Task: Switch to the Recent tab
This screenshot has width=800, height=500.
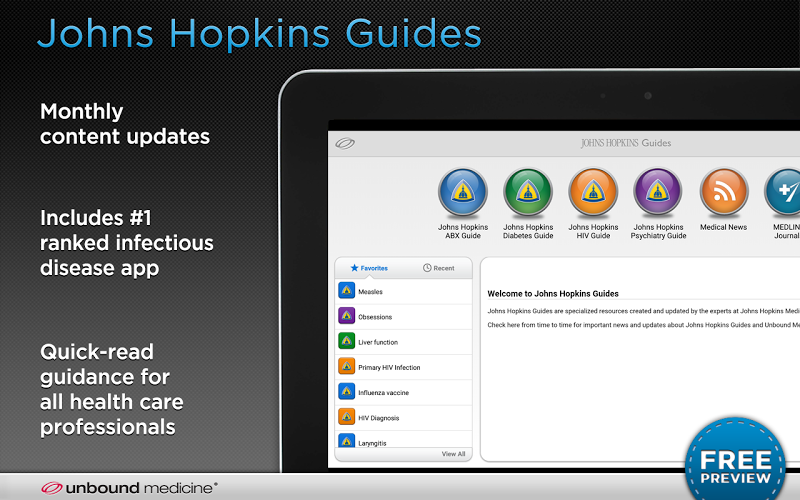Action: point(438,268)
